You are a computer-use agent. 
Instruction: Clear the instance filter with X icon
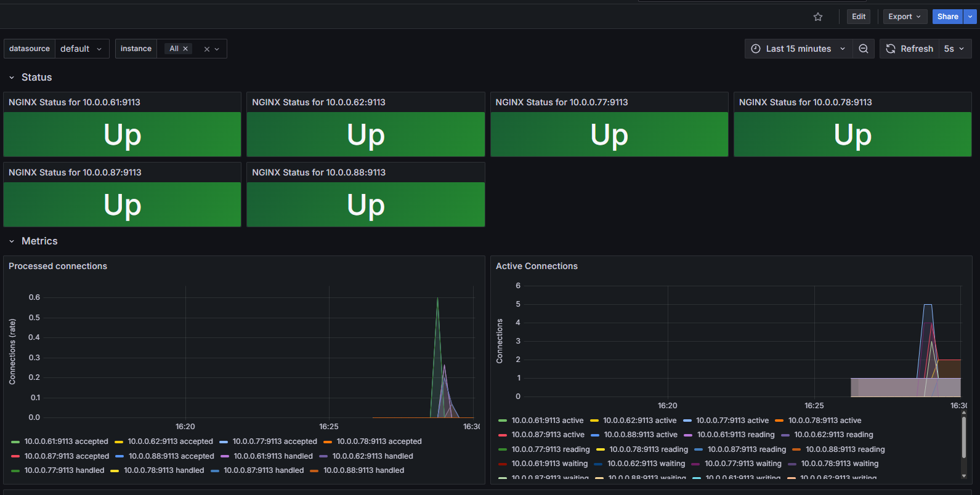(x=207, y=49)
